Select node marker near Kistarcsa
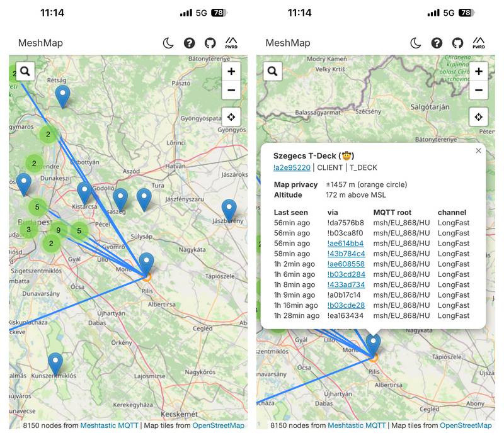504x438 pixels. pos(84,193)
